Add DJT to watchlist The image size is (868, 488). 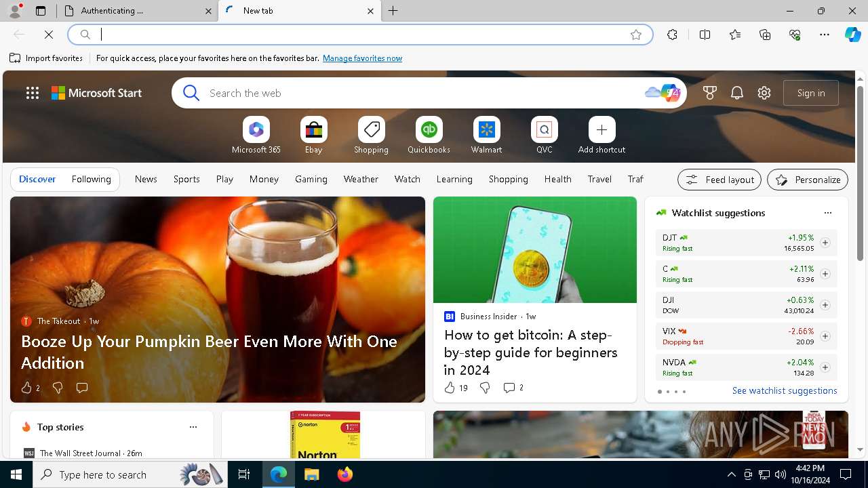coord(825,243)
